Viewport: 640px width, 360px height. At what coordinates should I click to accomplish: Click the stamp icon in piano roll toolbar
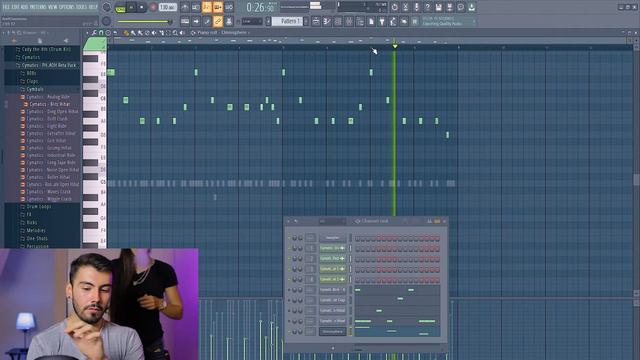point(108,33)
